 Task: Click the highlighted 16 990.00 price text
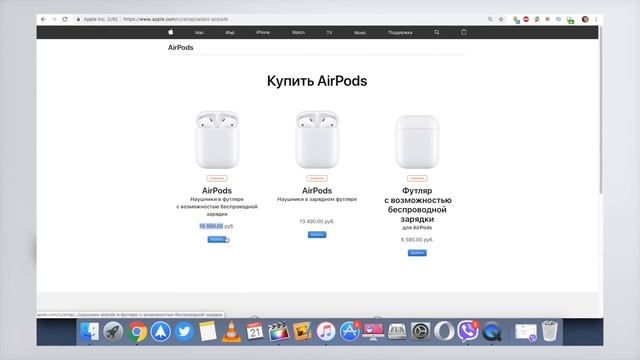[211, 226]
